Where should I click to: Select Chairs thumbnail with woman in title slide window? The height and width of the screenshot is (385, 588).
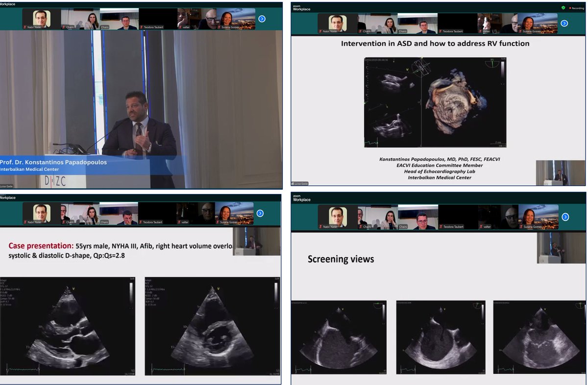pos(378,23)
